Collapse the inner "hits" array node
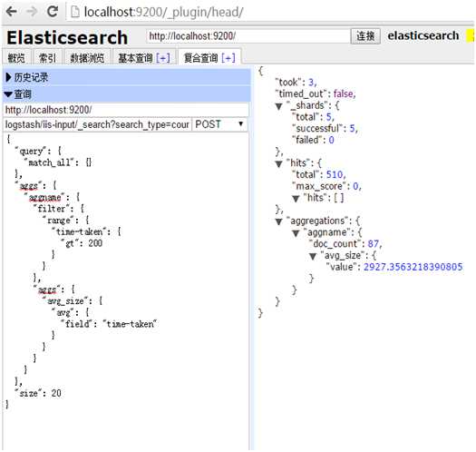 (x=296, y=199)
